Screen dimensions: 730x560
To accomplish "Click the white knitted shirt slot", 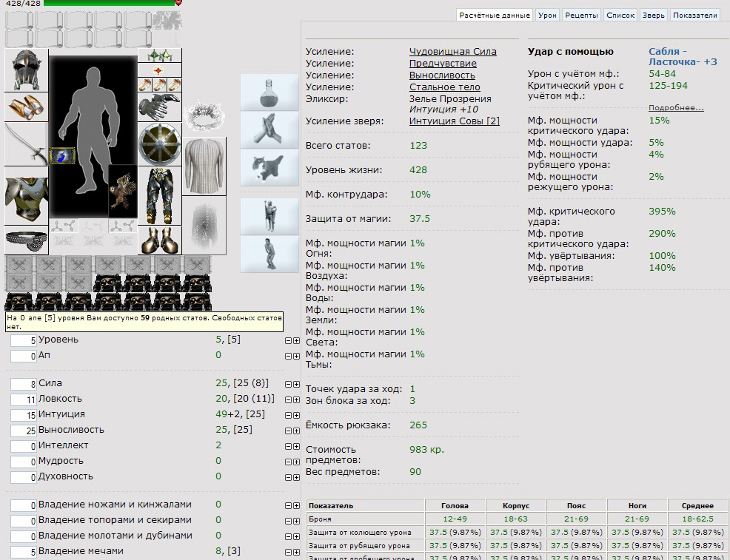I will pyautogui.click(x=204, y=166).
